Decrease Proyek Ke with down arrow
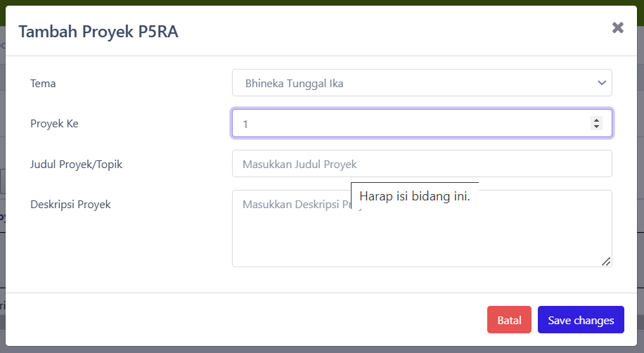This screenshot has width=644, height=353. click(x=597, y=127)
